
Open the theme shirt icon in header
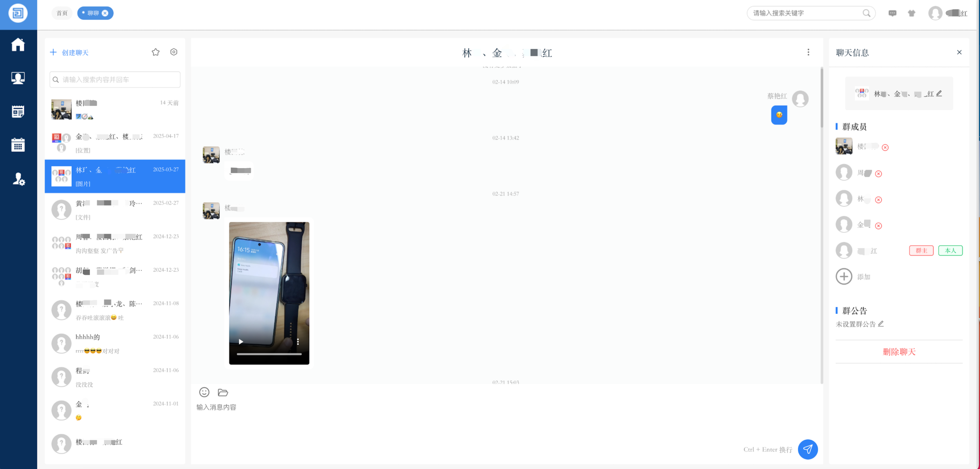point(912,13)
